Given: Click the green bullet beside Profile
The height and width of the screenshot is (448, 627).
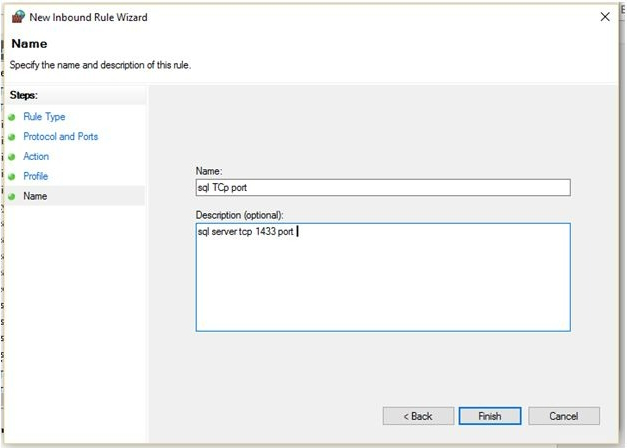Looking at the screenshot, I should coord(12,177).
